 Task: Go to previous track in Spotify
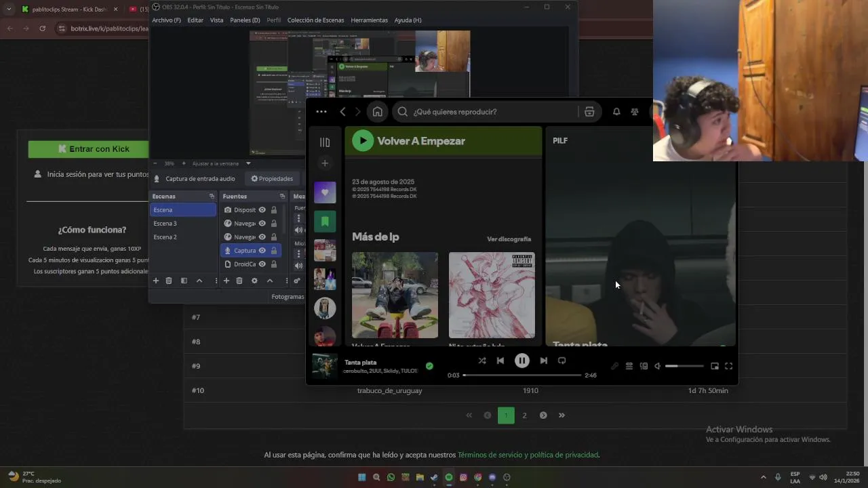[500, 361]
